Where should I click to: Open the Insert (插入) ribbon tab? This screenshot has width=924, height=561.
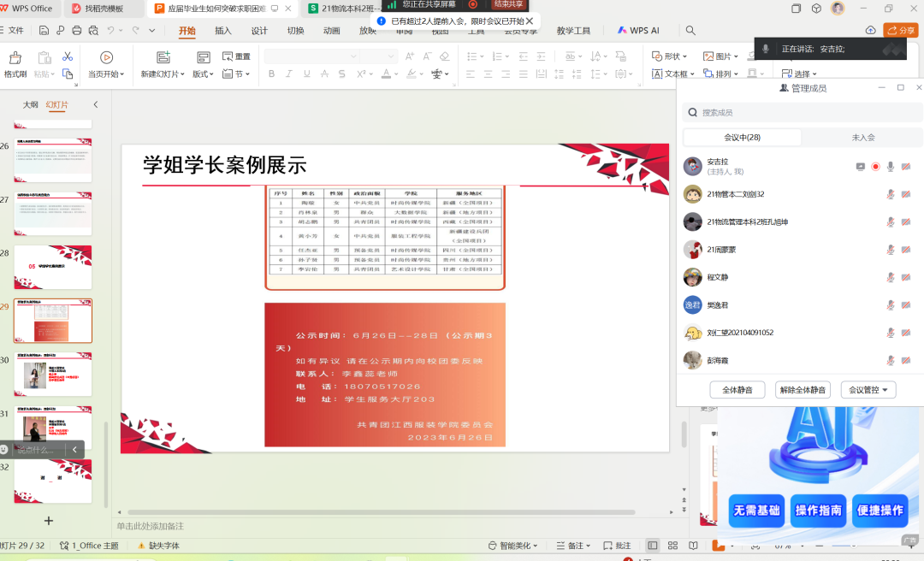[x=222, y=31]
